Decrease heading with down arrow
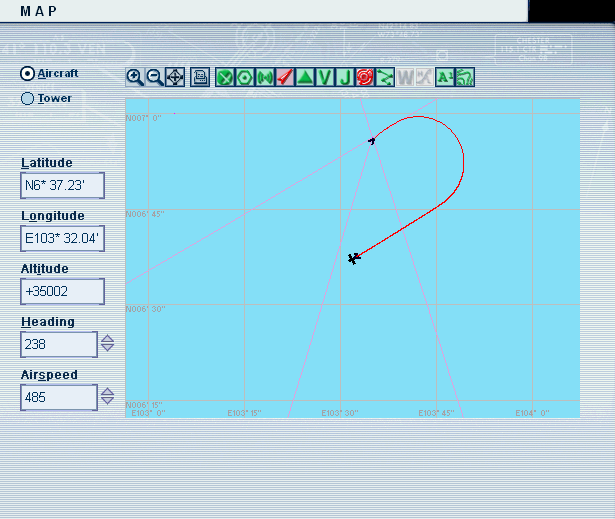Viewport: 615px width, 519px height. point(107,348)
